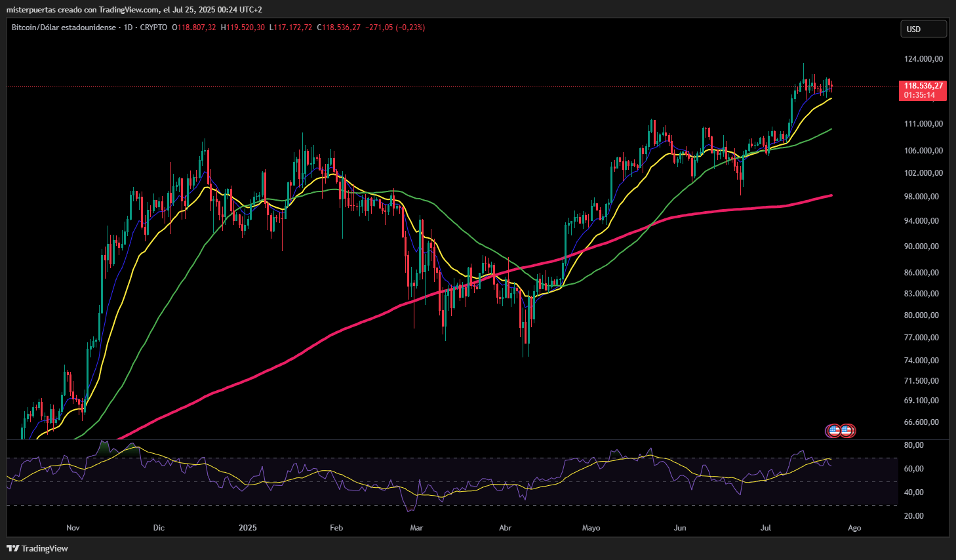
Task: Click the RSI 40,00 axis label
Action: [913, 492]
